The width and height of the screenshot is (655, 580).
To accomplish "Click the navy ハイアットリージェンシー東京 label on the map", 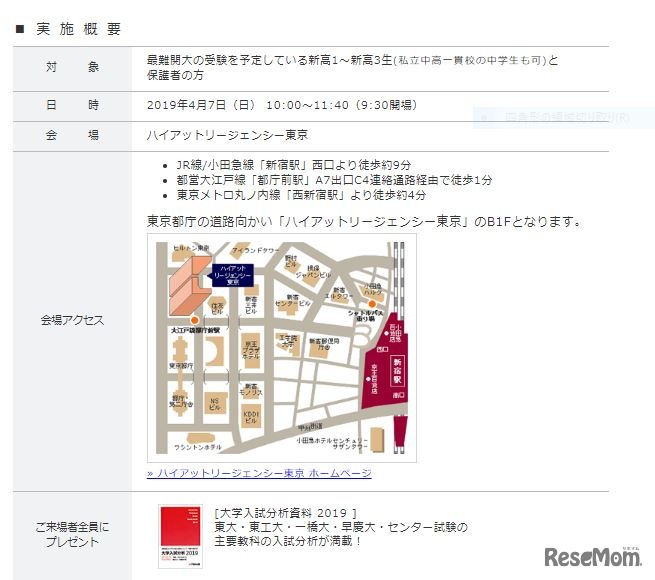I will pos(233,275).
